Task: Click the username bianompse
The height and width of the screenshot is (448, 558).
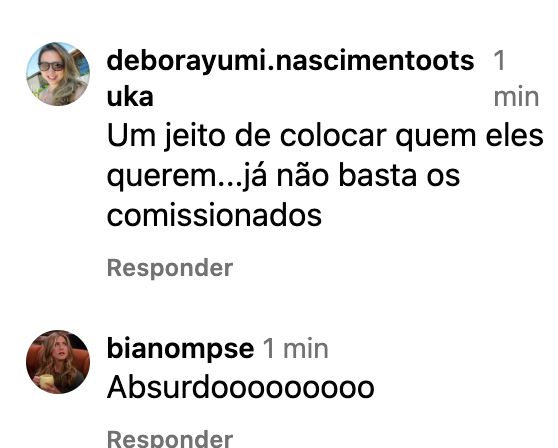Action: click(x=180, y=349)
